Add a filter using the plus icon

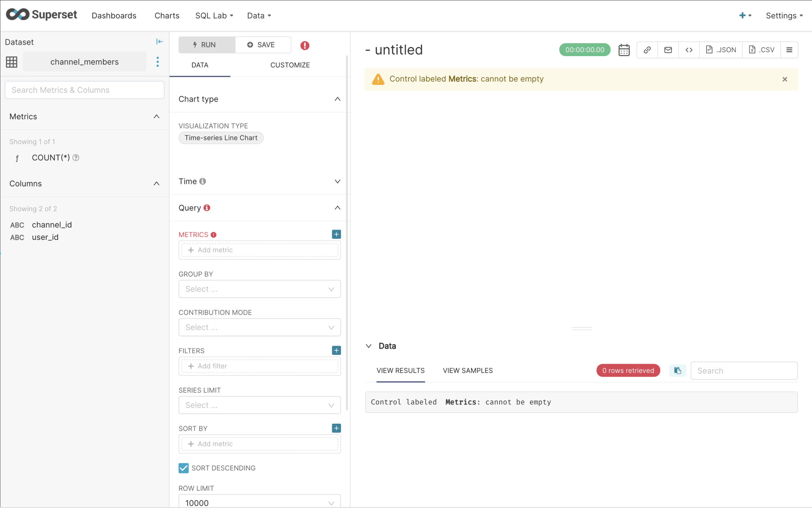(336, 350)
